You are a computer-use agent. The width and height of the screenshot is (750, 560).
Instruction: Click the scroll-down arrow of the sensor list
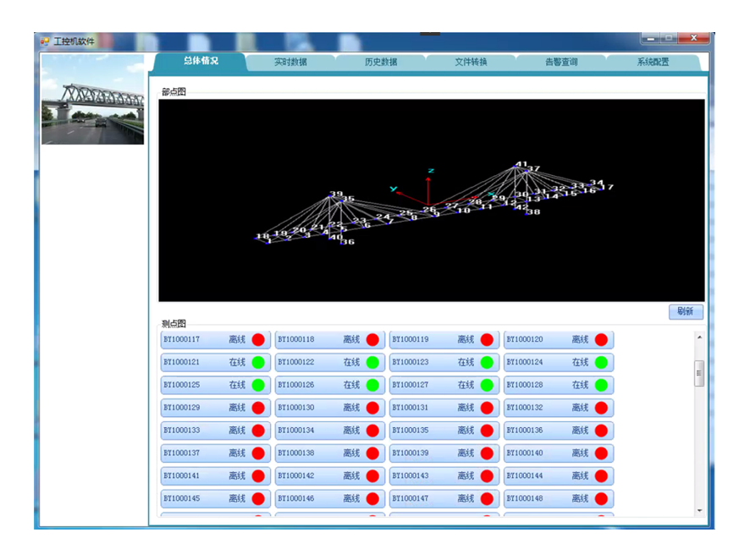pos(699,511)
